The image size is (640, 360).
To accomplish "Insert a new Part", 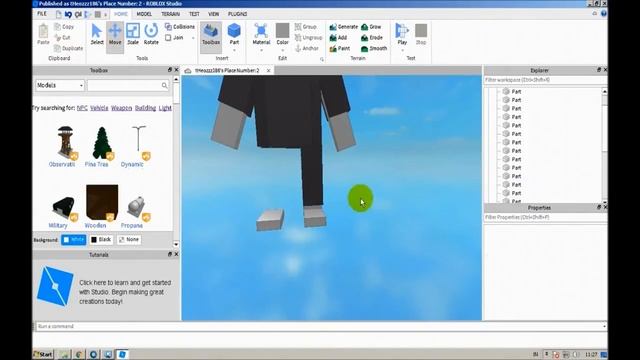I will pyautogui.click(x=234, y=33).
